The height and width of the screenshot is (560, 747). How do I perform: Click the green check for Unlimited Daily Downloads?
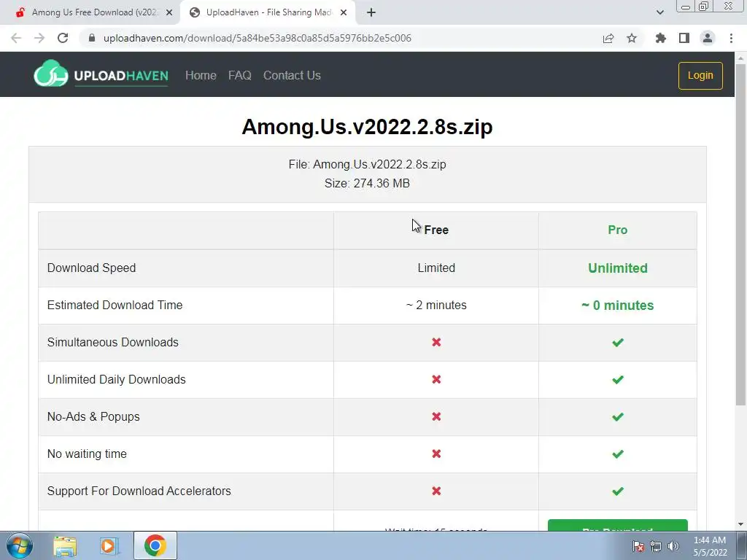[x=617, y=379]
